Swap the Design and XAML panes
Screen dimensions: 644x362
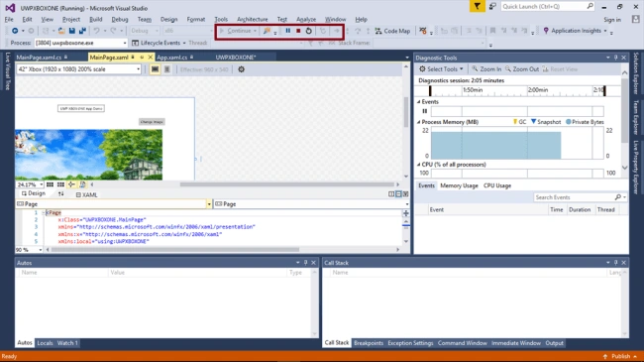(x=60, y=194)
